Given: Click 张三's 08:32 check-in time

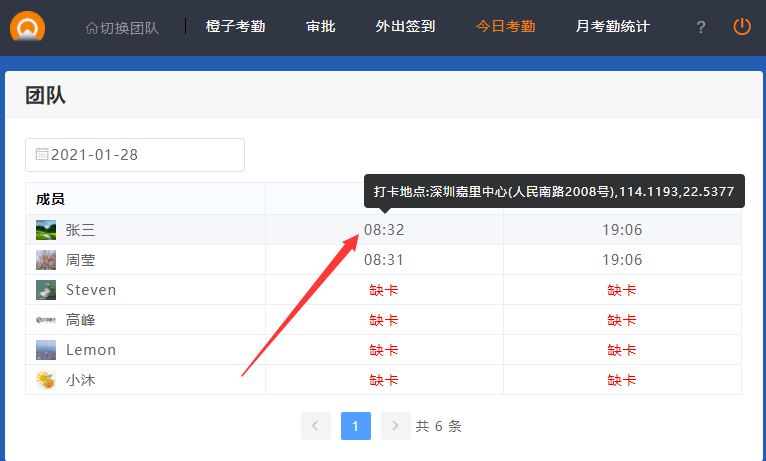Looking at the screenshot, I should pyautogui.click(x=384, y=230).
